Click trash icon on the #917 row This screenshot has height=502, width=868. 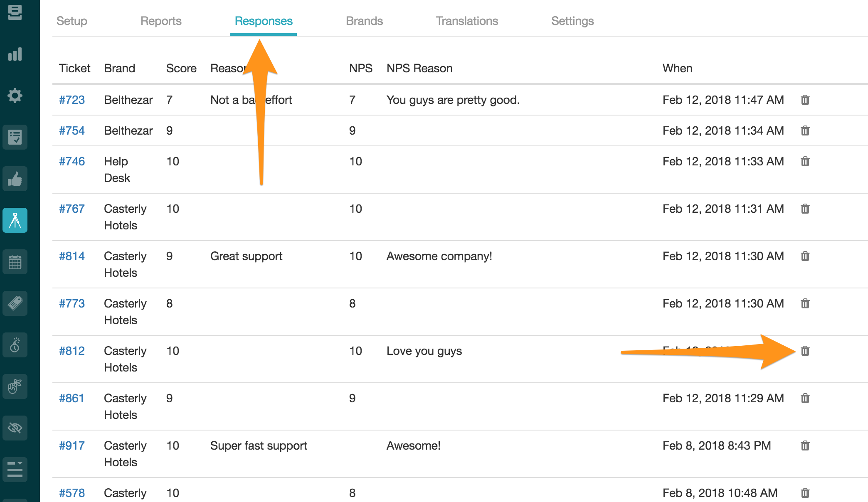point(805,445)
